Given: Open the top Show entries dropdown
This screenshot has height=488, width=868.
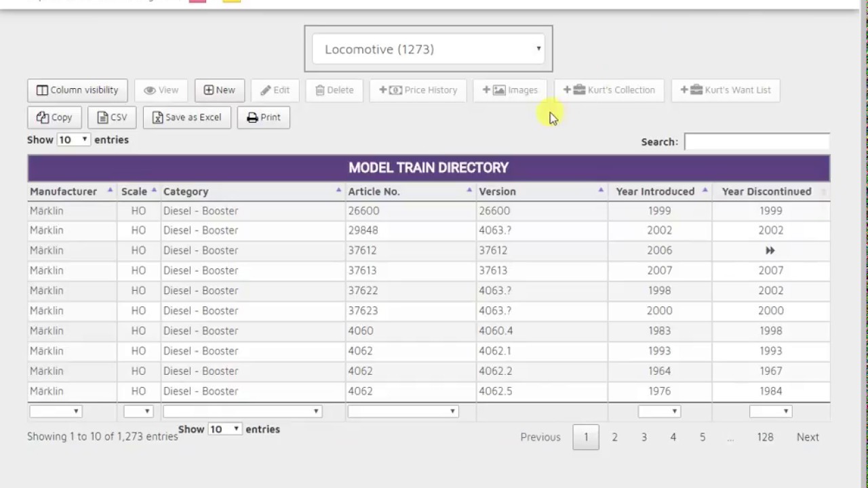Looking at the screenshot, I should (73, 140).
